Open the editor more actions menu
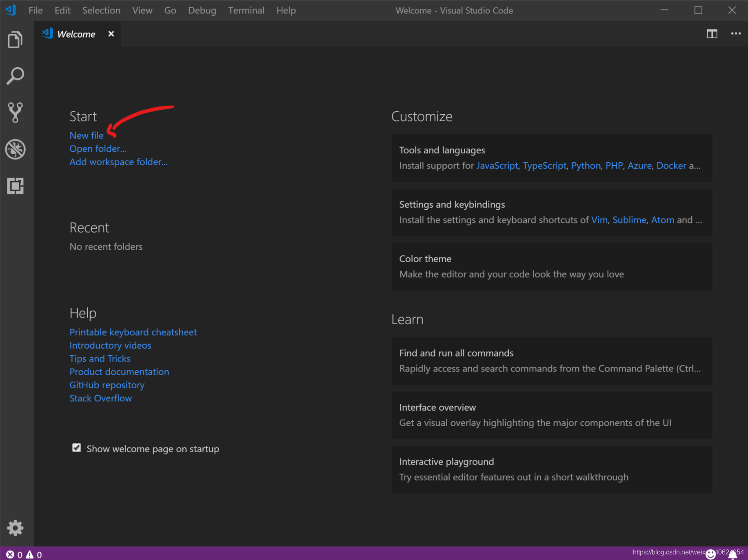Screen dimensions: 748x560 pyautogui.click(x=736, y=33)
